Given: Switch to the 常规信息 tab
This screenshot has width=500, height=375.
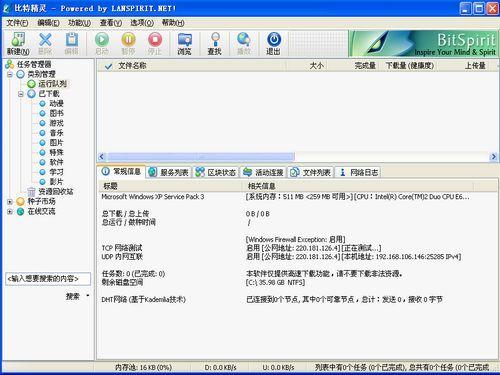Looking at the screenshot, I should 121,171.
